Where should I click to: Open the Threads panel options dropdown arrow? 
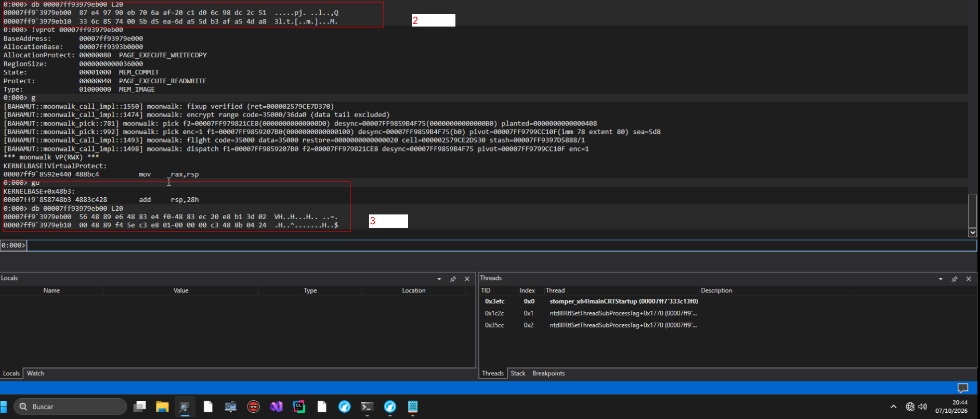(940, 279)
